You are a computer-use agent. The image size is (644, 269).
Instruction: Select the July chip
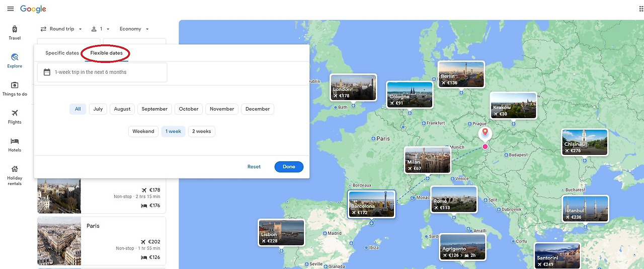coord(98,109)
